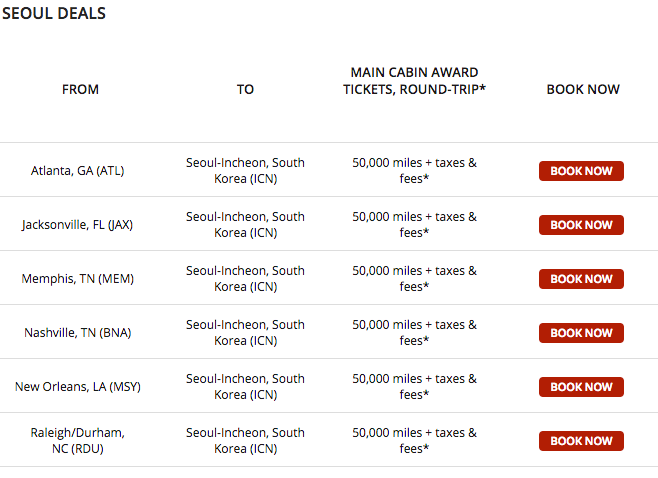Select Jacksonville, FL (JAX) origin cell
The width and height of the screenshot is (658, 478).
click(78, 225)
